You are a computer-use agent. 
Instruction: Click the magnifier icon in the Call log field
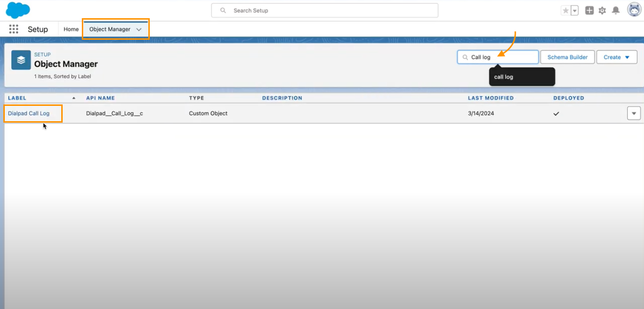coord(465,57)
